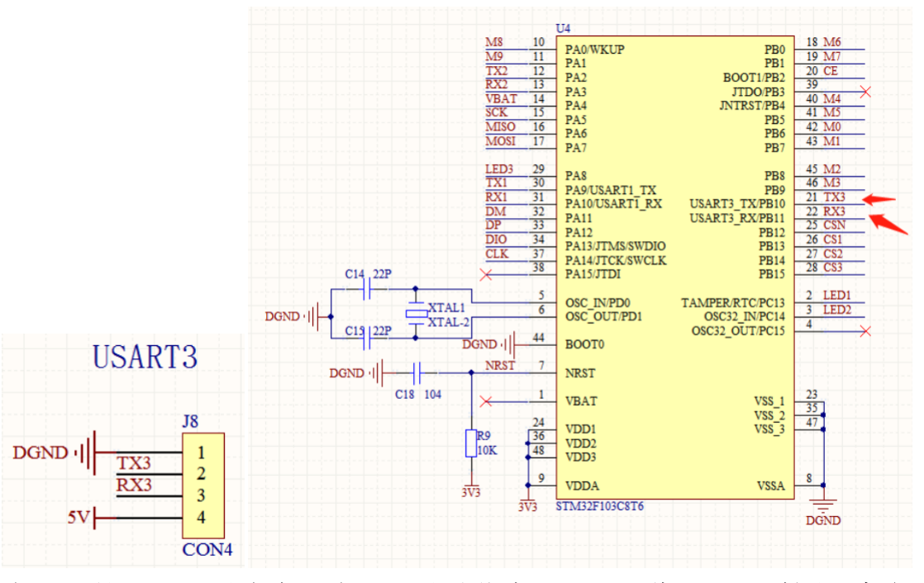Select pin 2 inside connector J8
This screenshot has height=583, width=924.
201,474
